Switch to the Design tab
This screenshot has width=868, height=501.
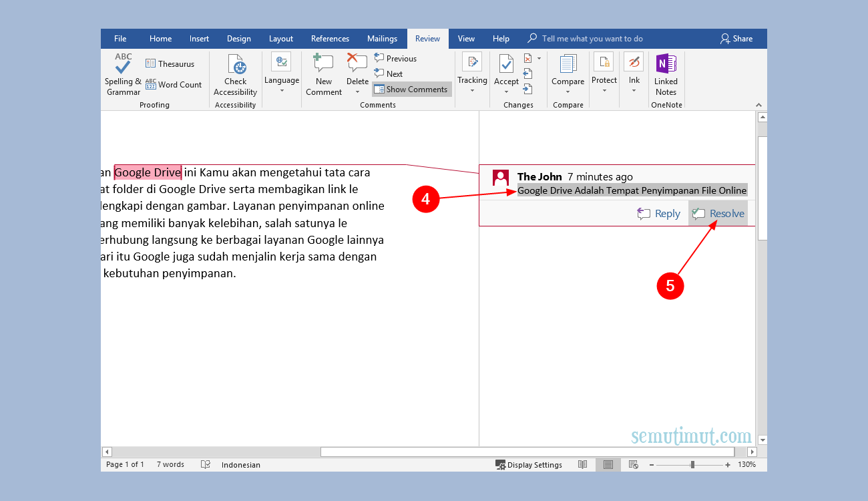pyautogui.click(x=238, y=39)
